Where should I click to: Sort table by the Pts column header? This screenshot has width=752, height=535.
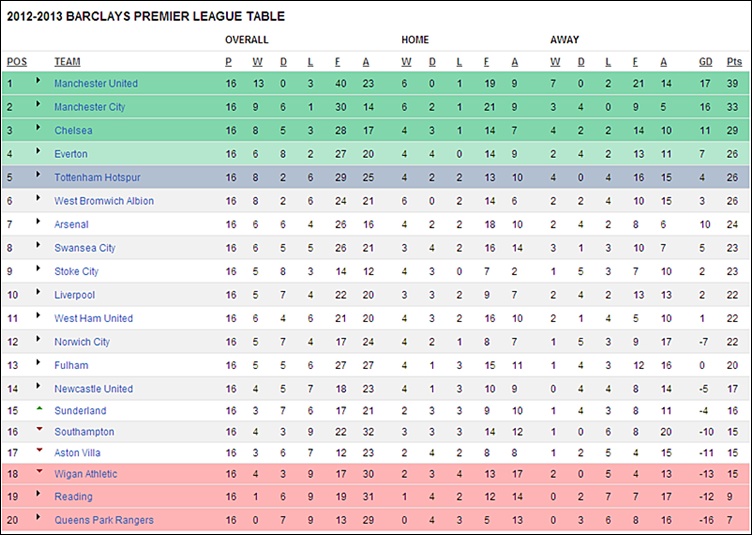click(734, 62)
